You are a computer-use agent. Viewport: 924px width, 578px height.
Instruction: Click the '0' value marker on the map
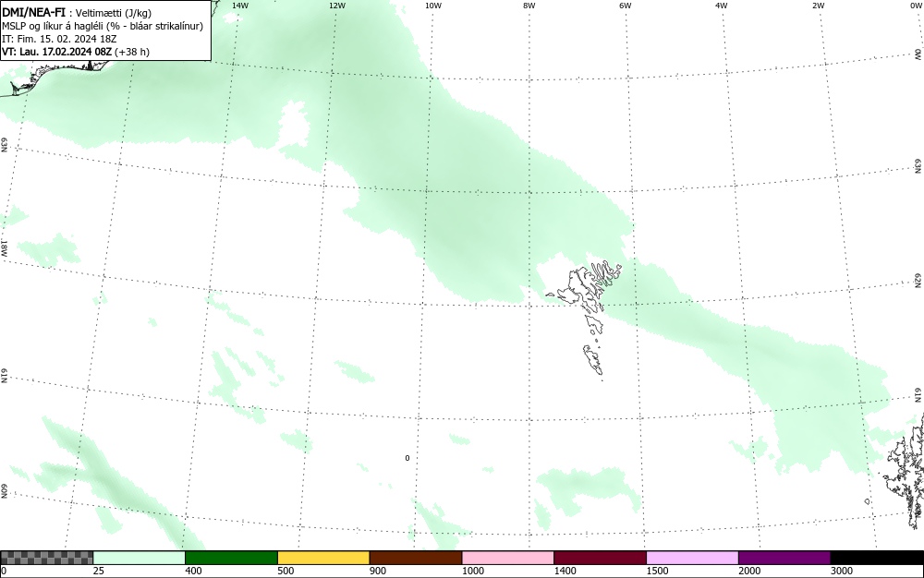point(407,458)
